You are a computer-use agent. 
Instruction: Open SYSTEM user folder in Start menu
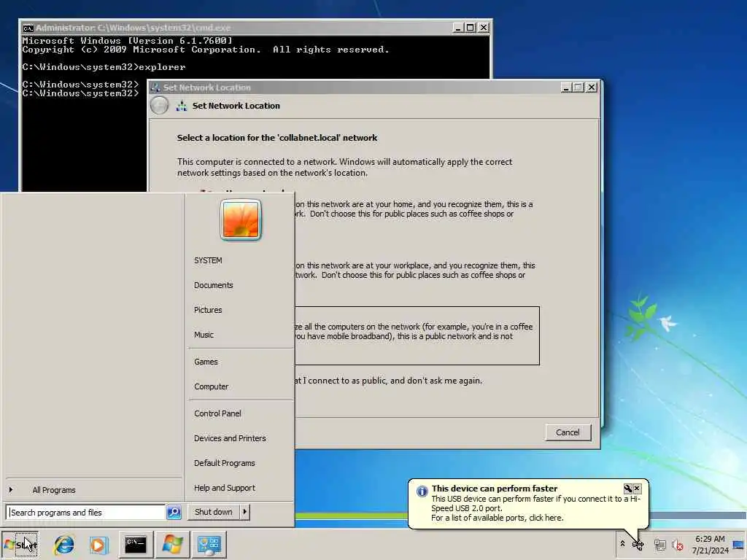click(208, 260)
